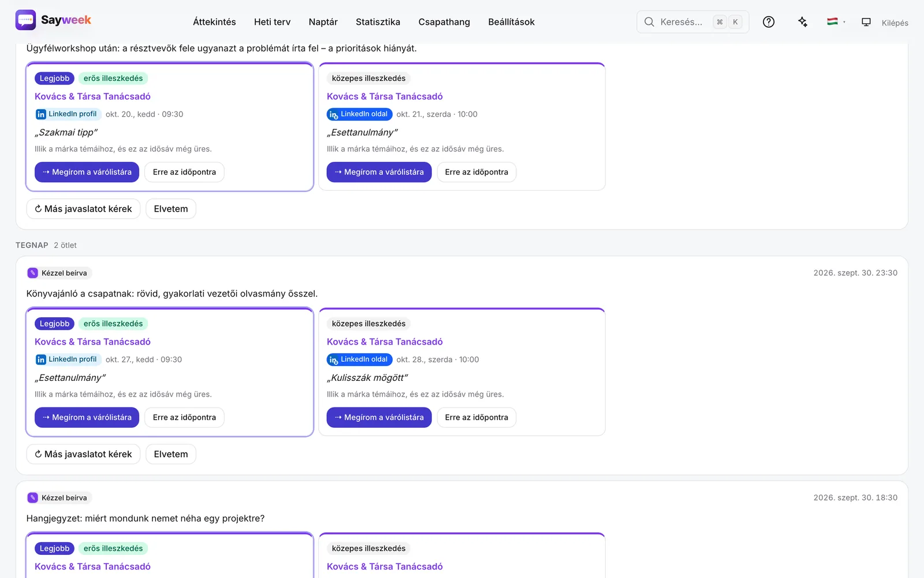This screenshot has width=924, height=578.
Task: Schedule Kulisszák mögött at okt. 28. time
Action: click(476, 417)
